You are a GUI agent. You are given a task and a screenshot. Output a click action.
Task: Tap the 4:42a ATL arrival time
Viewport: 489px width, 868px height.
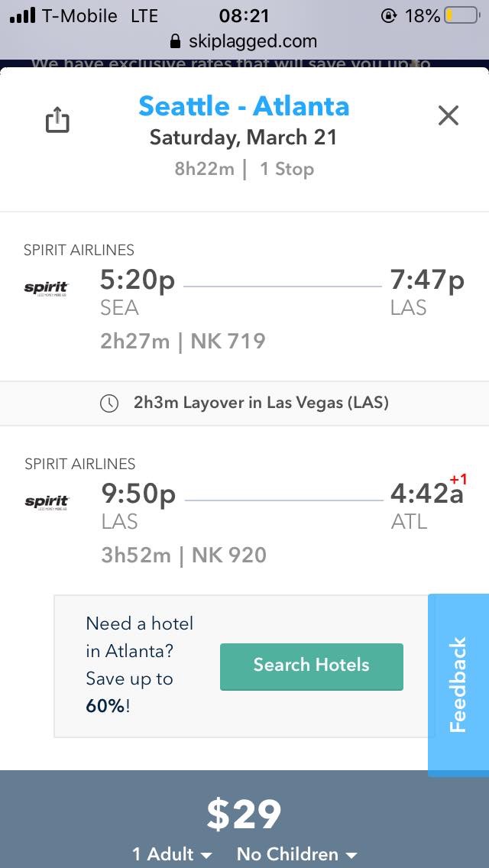point(426,494)
